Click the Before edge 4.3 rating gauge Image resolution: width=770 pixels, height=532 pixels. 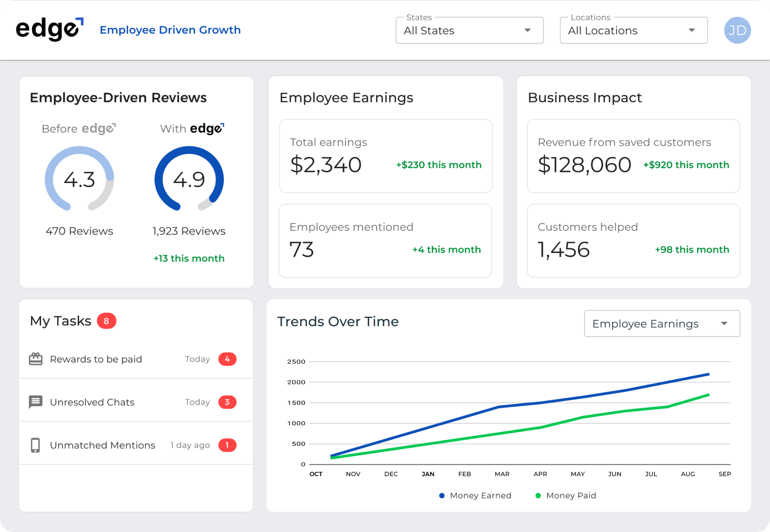[x=79, y=179]
